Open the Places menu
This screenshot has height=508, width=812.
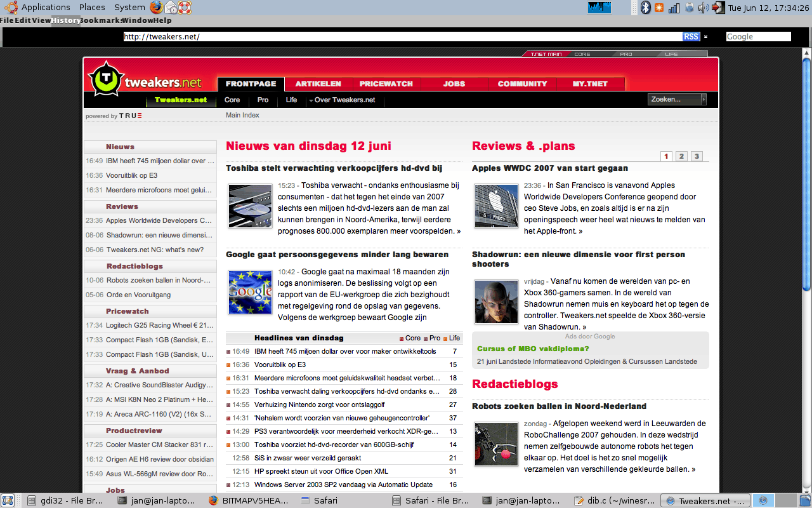[x=92, y=8]
